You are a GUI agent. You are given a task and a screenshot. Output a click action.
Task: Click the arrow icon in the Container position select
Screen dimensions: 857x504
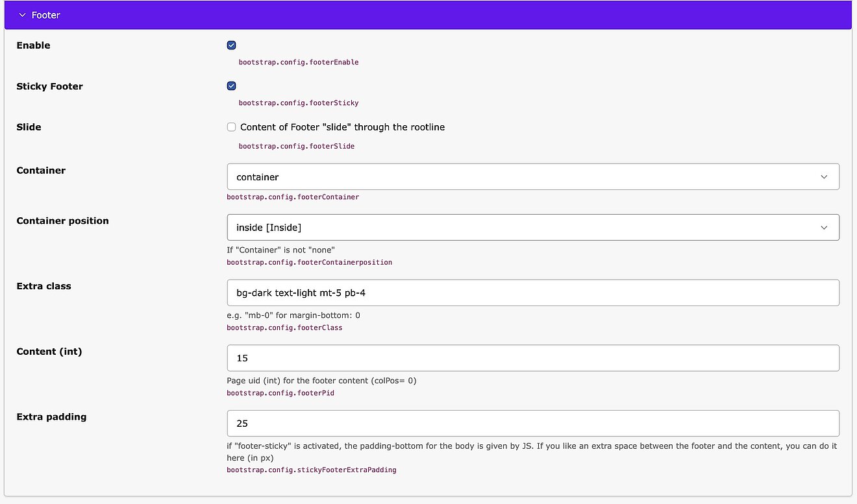click(x=824, y=228)
